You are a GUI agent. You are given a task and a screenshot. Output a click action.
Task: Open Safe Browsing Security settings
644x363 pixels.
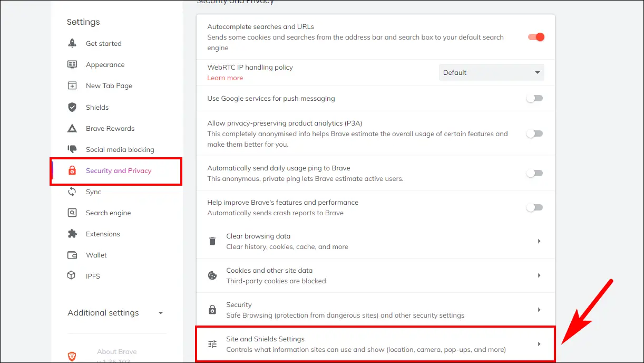(x=375, y=310)
